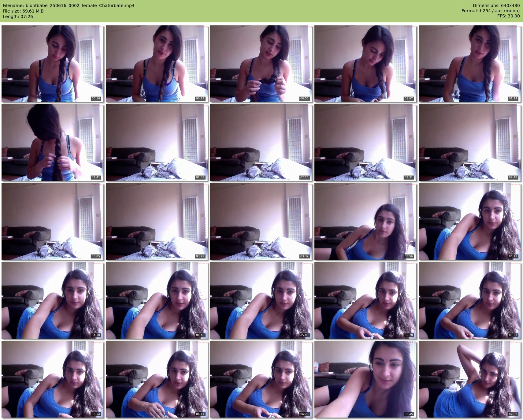This screenshot has width=523, height=420.
Task: Click the thumbnail stamped 00:16
Action: 52,64
